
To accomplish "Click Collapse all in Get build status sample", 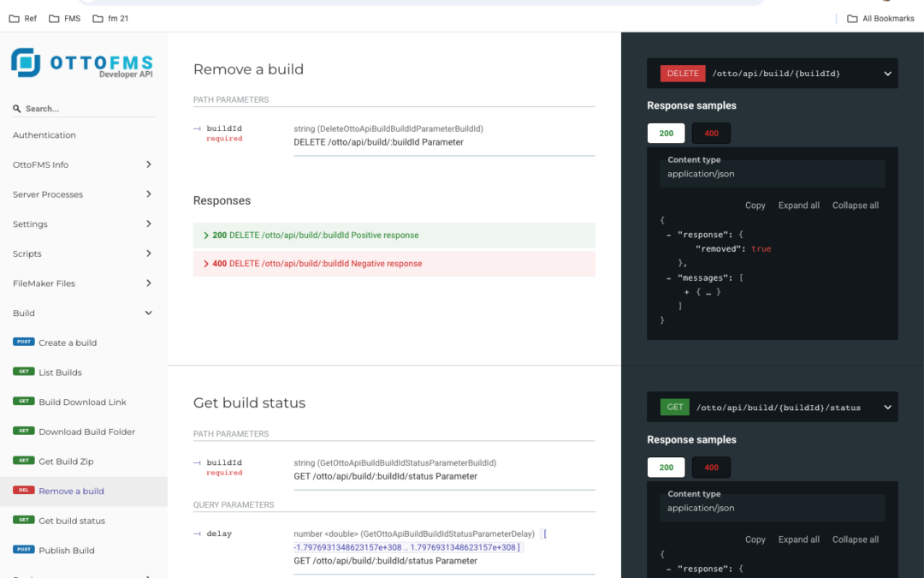I will [x=855, y=539].
